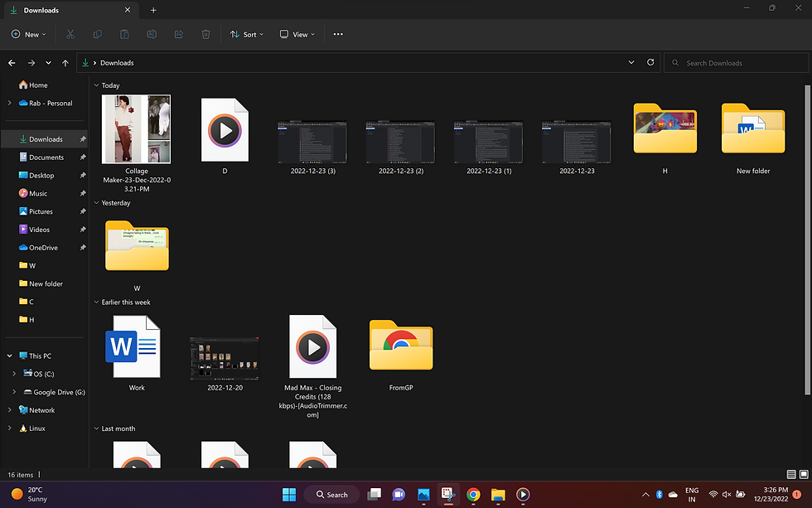Click the Bluetooth tray icon
Viewport: 812px width, 508px height.
click(660, 495)
